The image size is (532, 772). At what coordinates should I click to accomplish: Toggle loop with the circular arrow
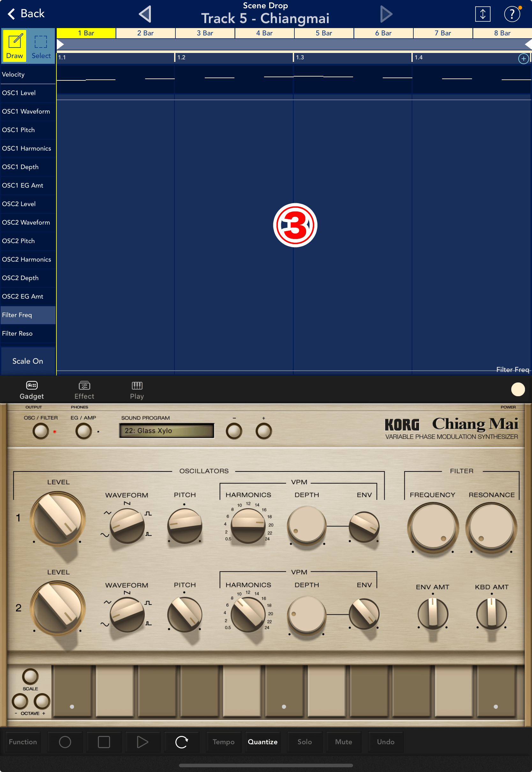(x=182, y=742)
